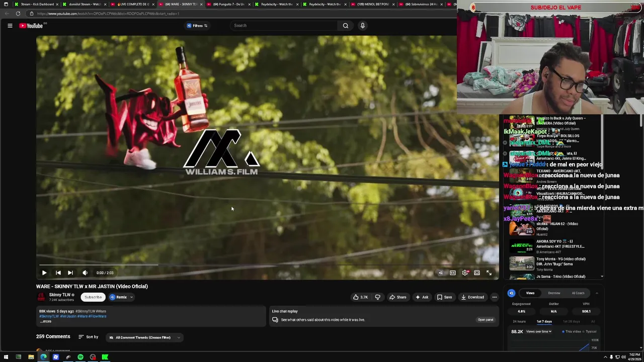Mute the video with the volume icon
This screenshot has height=362, width=644.
pyautogui.click(x=85, y=273)
